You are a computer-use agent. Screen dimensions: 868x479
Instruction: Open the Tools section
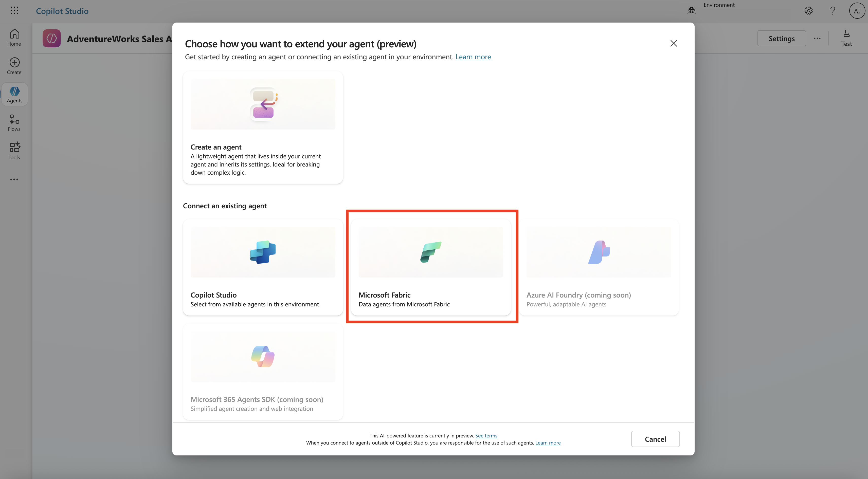[x=14, y=151]
